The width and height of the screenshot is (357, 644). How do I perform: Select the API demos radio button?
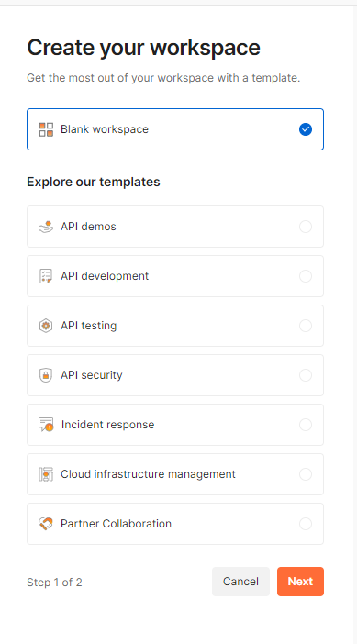(306, 227)
